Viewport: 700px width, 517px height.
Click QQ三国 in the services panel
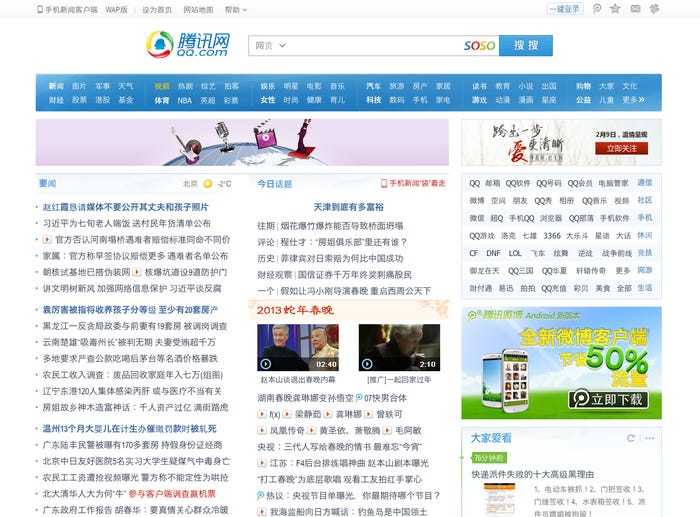[521, 271]
